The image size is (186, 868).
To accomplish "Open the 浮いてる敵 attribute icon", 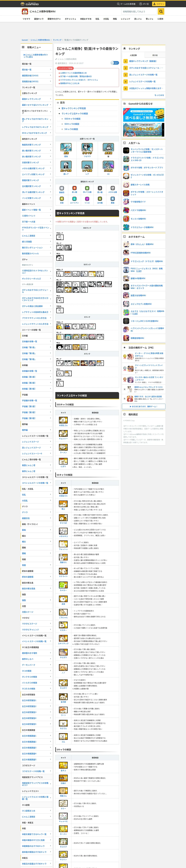I will pyautogui.click(x=87, y=188).
